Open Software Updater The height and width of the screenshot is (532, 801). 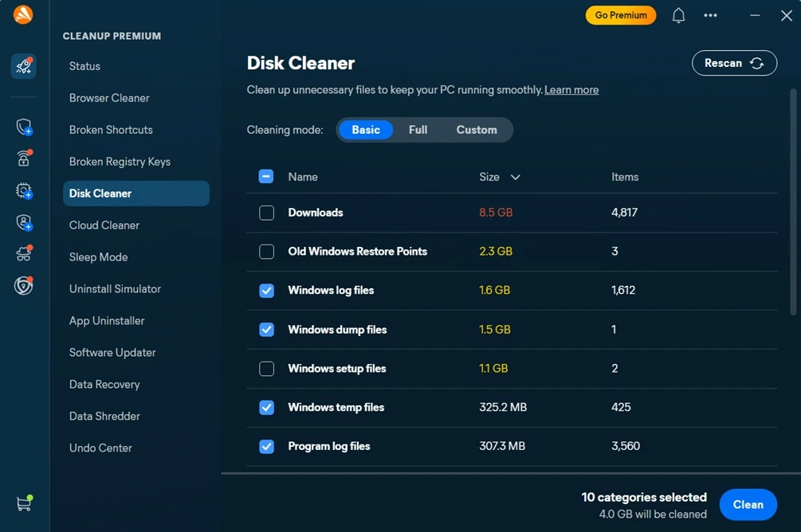tap(112, 353)
